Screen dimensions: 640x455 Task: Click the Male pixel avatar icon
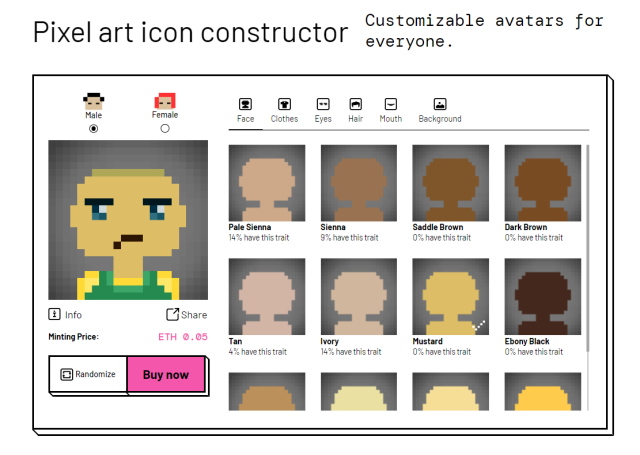(x=94, y=101)
